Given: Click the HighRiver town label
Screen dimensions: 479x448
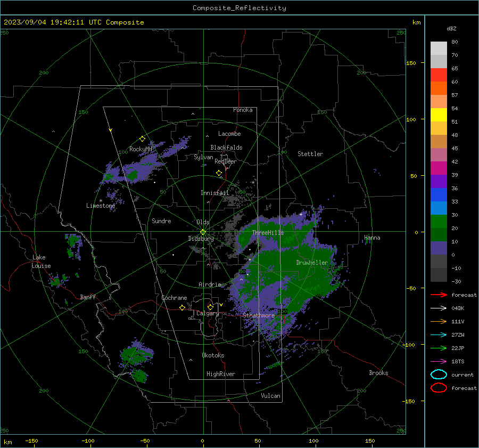Looking at the screenshot, I should coord(221,374).
